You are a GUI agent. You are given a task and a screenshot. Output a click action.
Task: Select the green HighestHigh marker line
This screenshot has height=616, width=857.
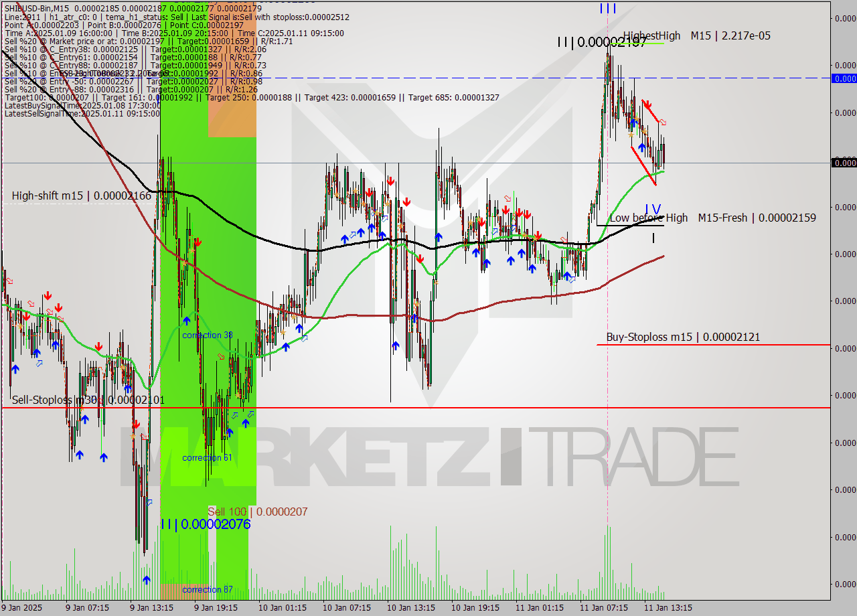click(636, 43)
